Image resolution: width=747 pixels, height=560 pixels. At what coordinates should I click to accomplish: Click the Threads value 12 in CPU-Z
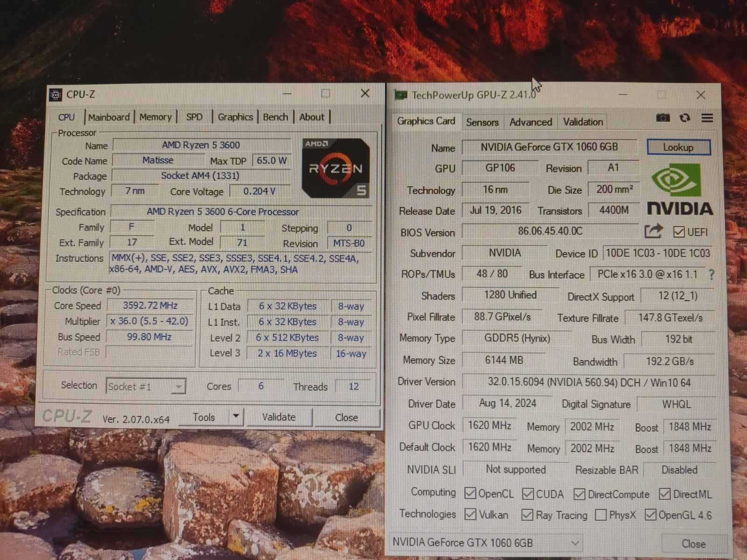pyautogui.click(x=353, y=386)
